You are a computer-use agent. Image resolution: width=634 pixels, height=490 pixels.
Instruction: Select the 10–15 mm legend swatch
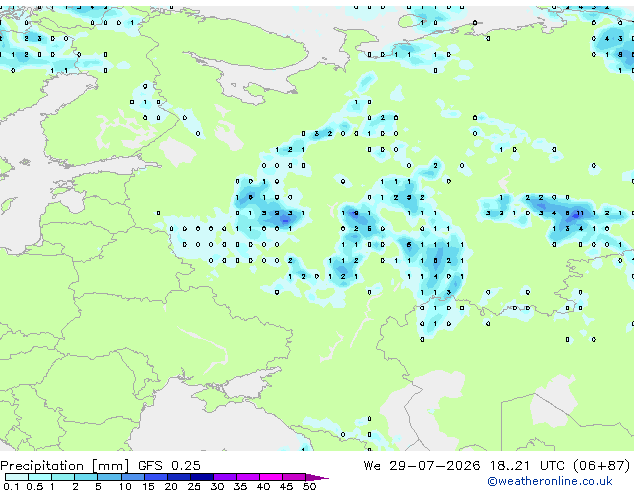pyautogui.click(x=133, y=477)
